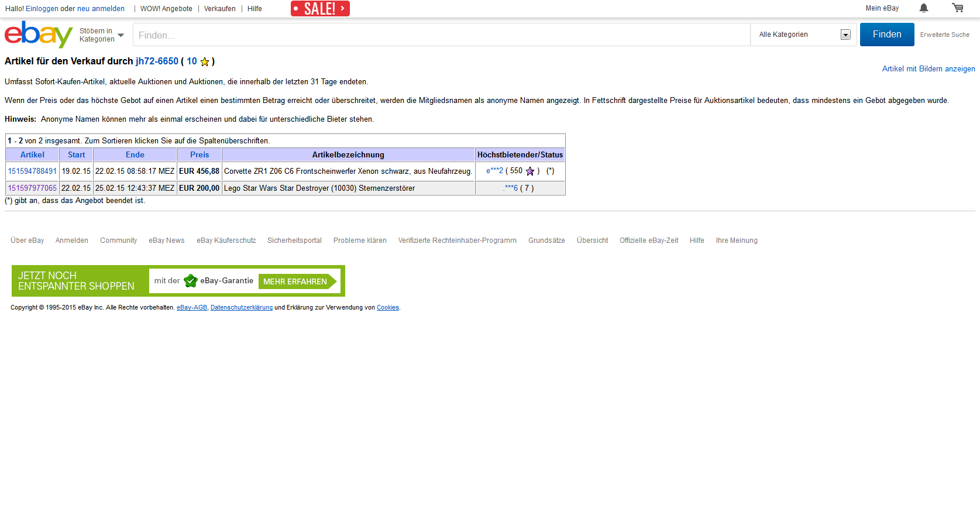Image resolution: width=980 pixels, height=529 pixels.
Task: Open Hilfe in the top bar
Action: coord(255,9)
